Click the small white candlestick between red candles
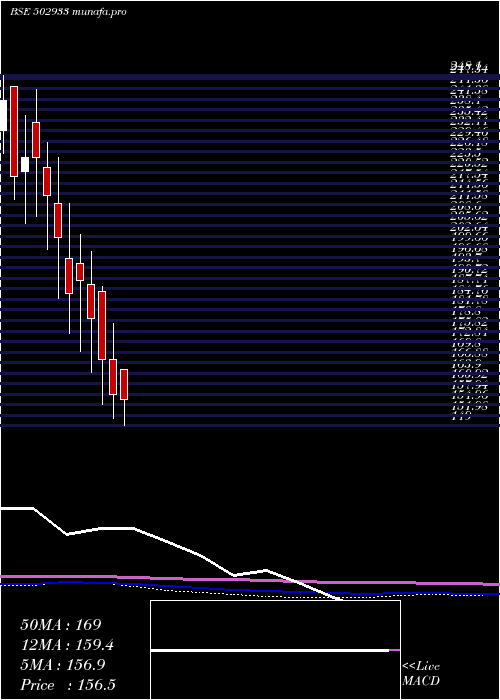 point(25,164)
